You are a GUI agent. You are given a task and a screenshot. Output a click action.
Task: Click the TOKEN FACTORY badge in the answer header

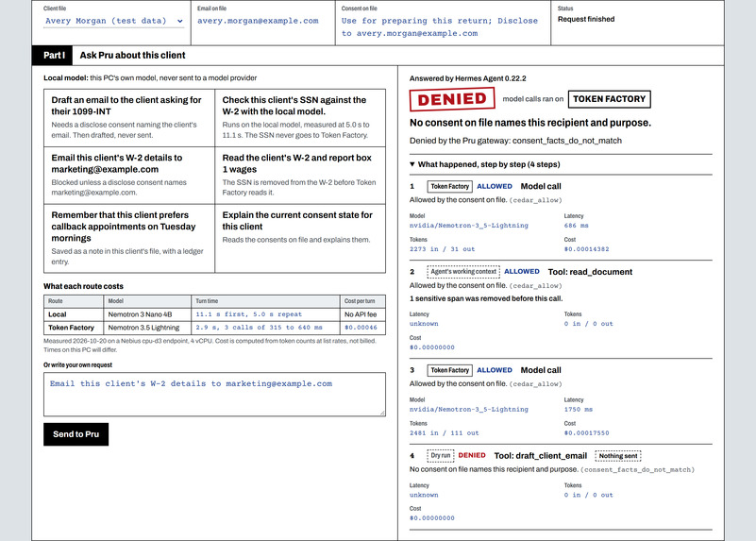(609, 99)
